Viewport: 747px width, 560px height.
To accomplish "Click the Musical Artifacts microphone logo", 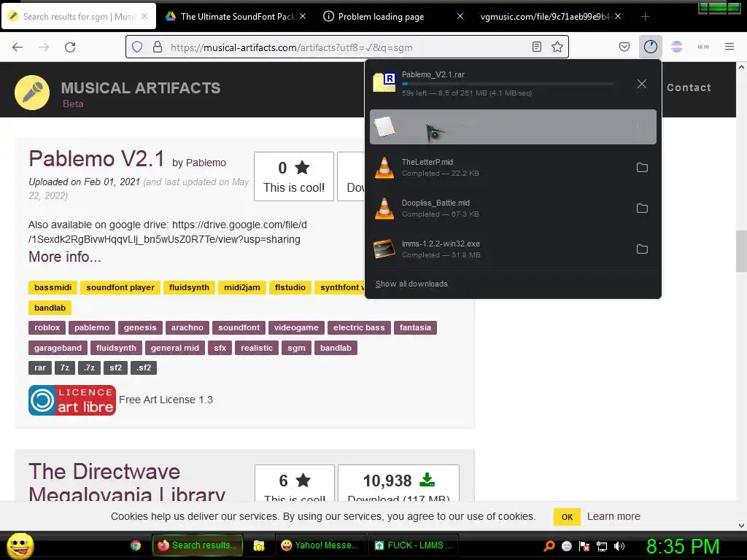I will pos(32,93).
